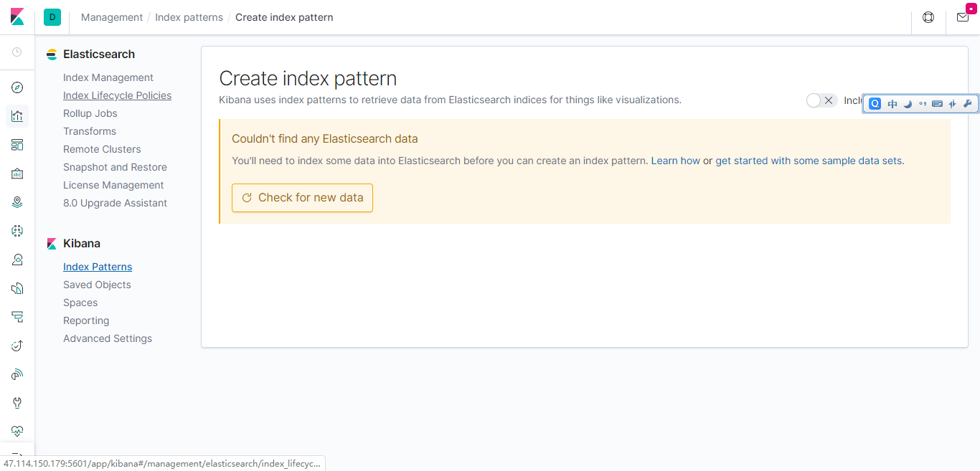
Task: Open the Metrics icon in sidebar
Action: click(17, 260)
